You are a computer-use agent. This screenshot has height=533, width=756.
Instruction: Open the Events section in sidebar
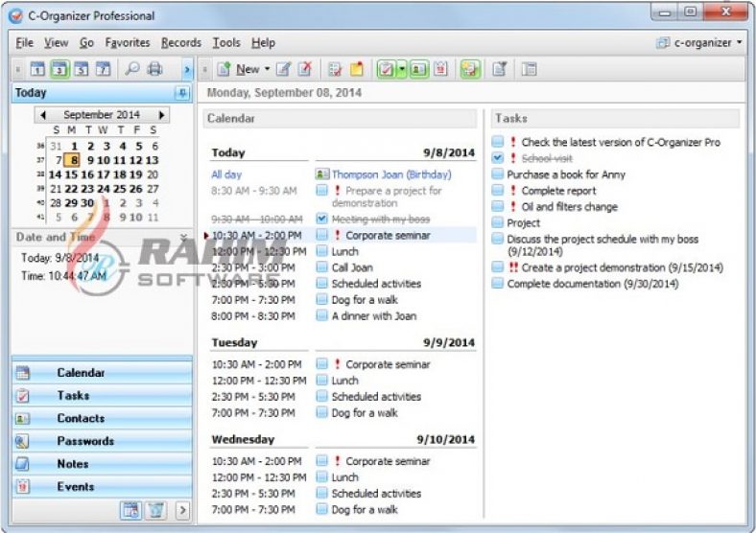103,486
